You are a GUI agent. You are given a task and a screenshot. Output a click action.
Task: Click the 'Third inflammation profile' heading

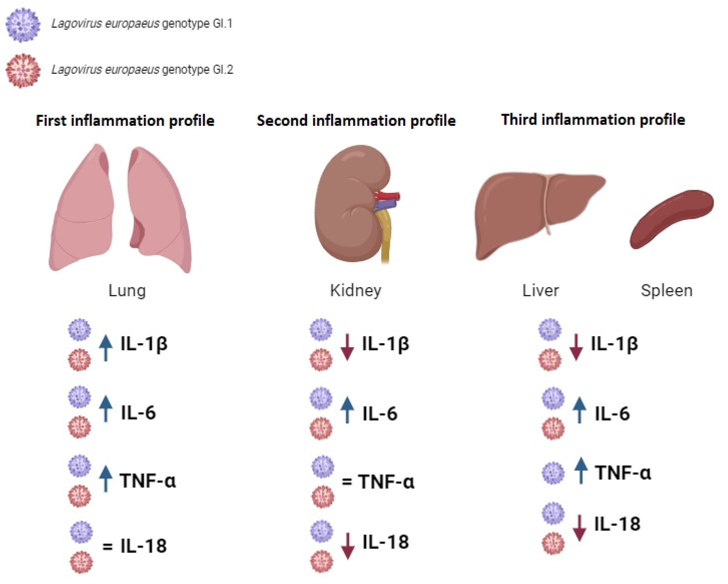(593, 120)
